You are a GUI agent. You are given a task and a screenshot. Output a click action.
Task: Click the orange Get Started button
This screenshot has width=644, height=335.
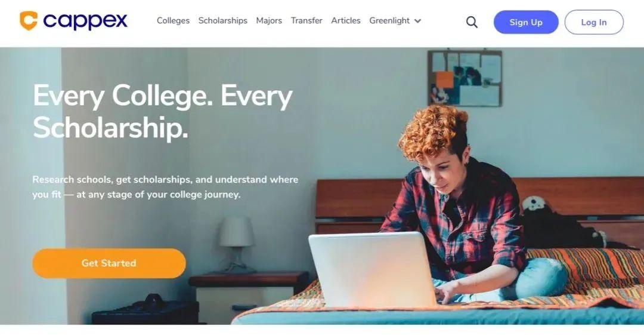[109, 263]
